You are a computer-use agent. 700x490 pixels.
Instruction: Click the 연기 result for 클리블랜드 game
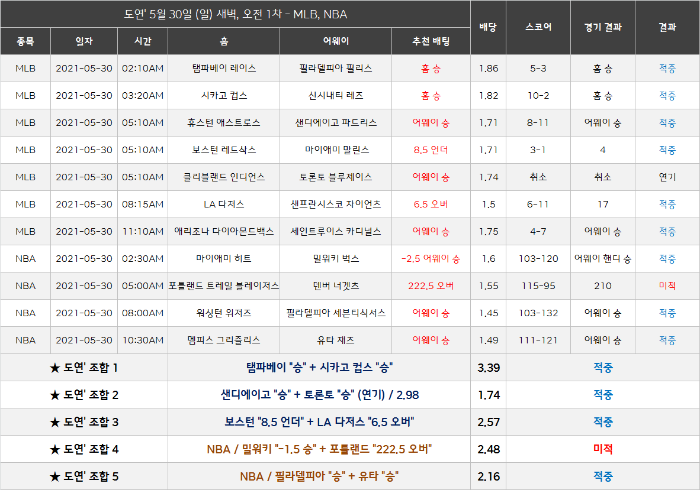[667, 177]
